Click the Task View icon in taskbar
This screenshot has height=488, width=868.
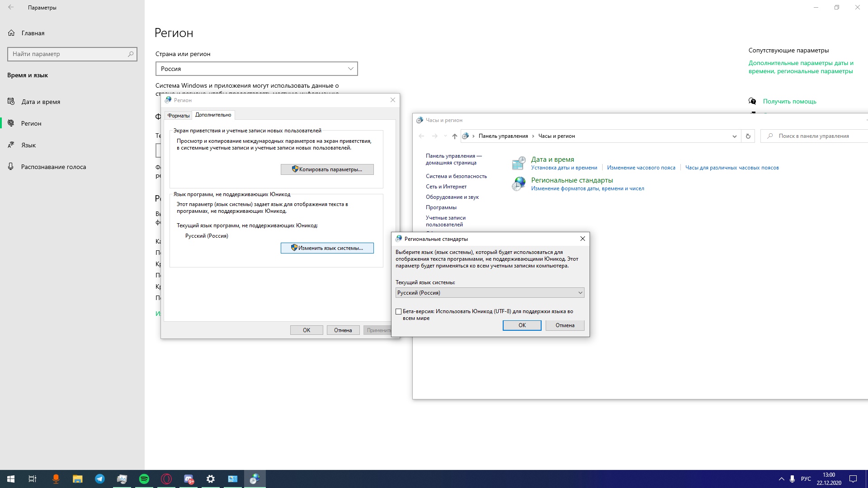point(32,479)
